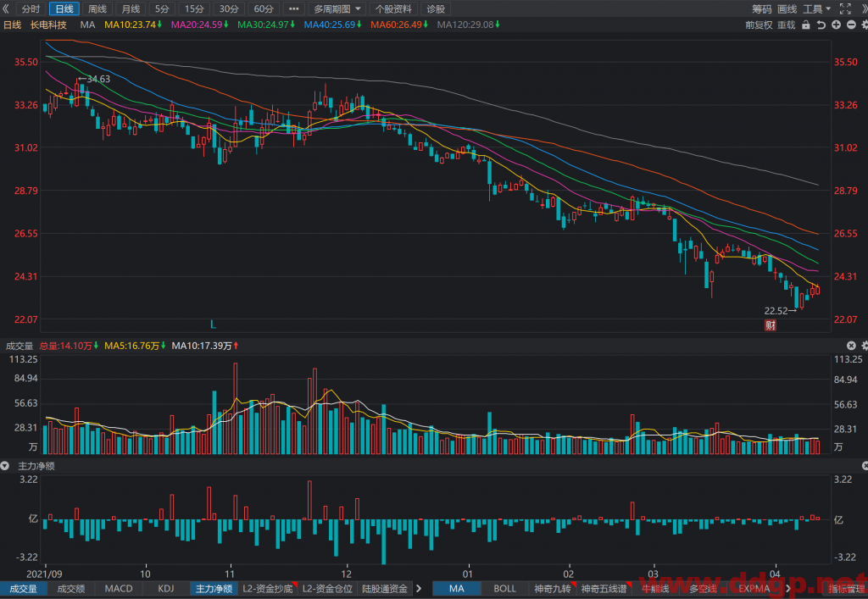Switch to BOLL overlay tab
Viewport: 868px width, 599px height.
click(x=504, y=589)
